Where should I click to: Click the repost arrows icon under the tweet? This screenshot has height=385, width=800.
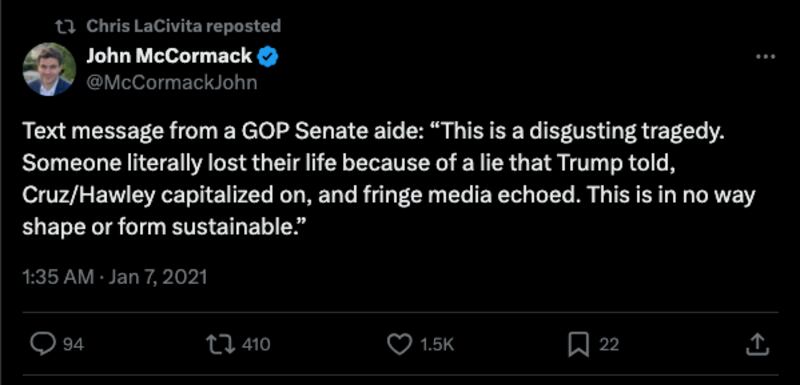point(223,345)
